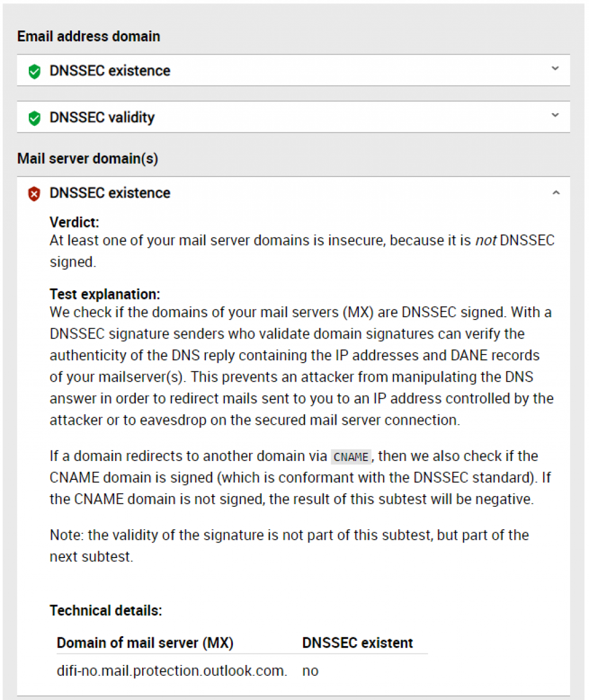
Task: Click the DNSSEC existent column header
Action: (x=357, y=643)
